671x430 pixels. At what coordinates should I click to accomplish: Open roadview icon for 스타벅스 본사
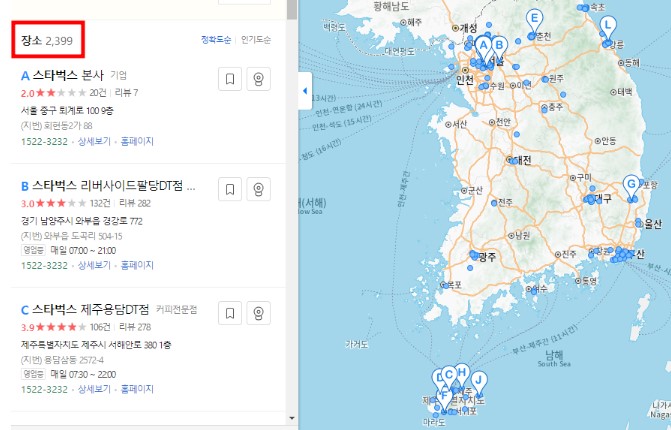click(x=258, y=79)
